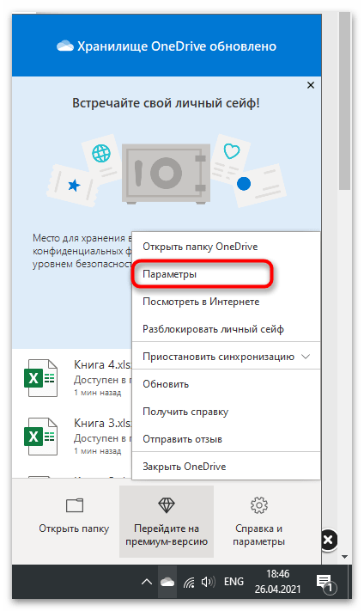
Task: Click the diamond premium icon
Action: coord(167,505)
